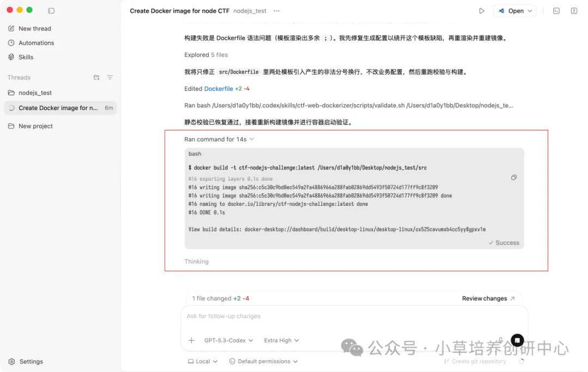Click the View build details line
This screenshot has height=372, width=588.
pos(337,229)
